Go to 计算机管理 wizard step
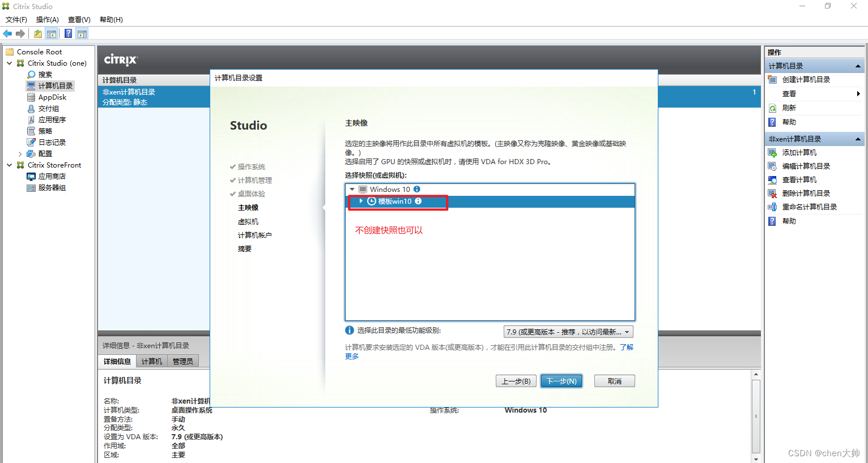The width and height of the screenshot is (868, 463). point(255,181)
